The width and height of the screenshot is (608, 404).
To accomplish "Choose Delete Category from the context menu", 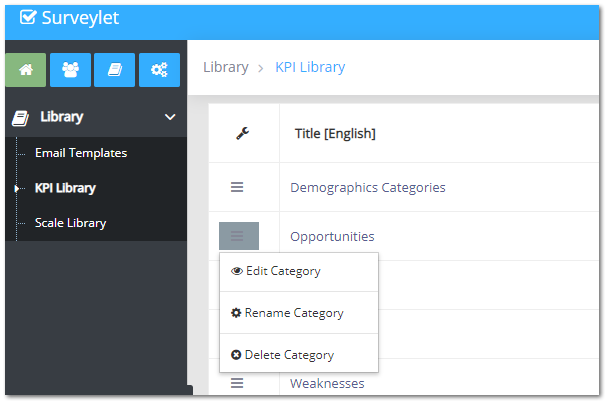I will tap(299, 354).
